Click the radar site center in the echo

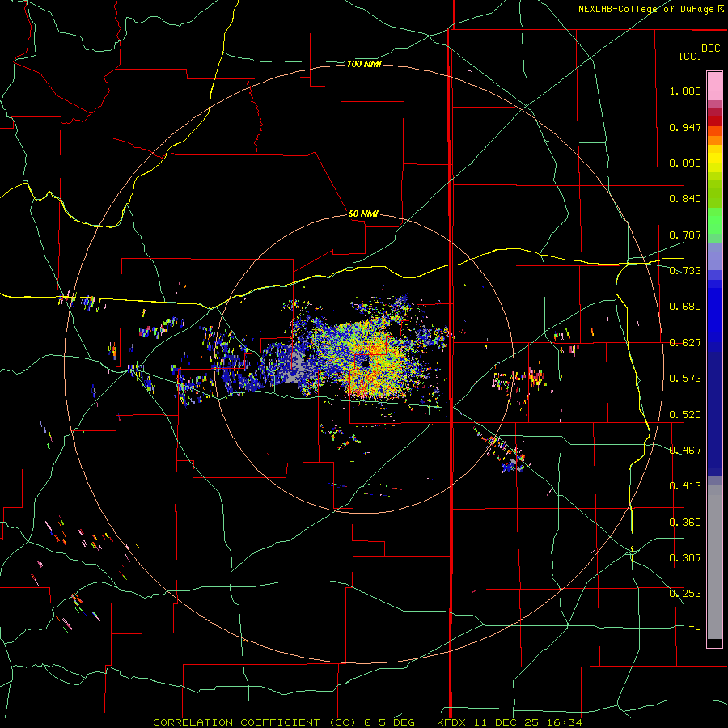tap(366, 363)
